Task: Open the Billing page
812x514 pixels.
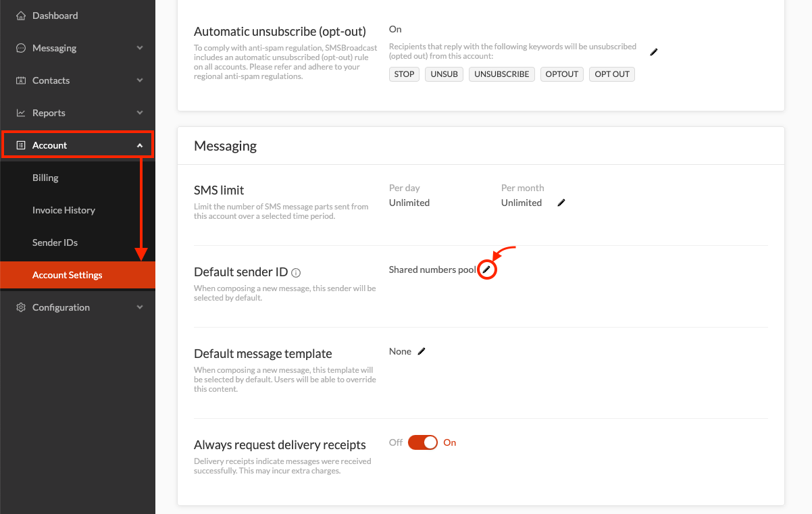Action: click(x=45, y=177)
